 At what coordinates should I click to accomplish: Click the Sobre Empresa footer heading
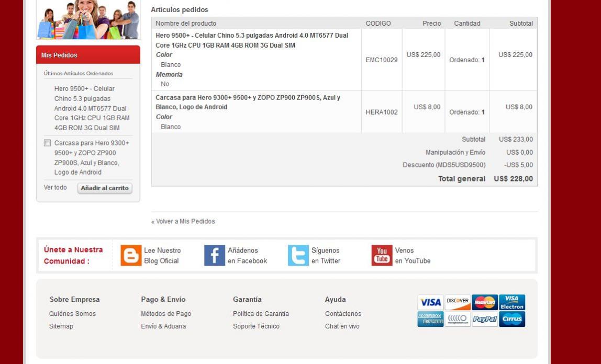tap(74, 299)
